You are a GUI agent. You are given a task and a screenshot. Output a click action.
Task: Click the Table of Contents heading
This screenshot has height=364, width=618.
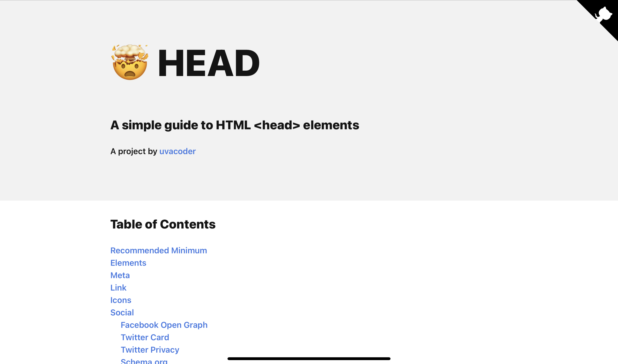163,224
